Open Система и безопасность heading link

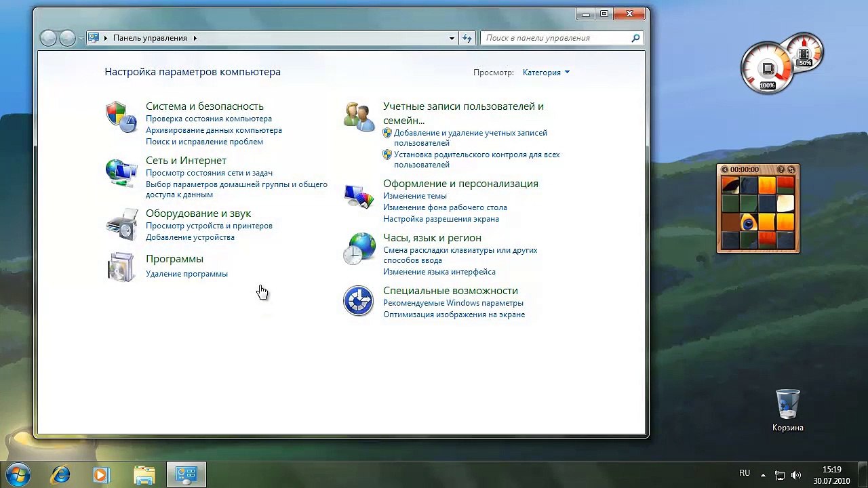click(205, 106)
